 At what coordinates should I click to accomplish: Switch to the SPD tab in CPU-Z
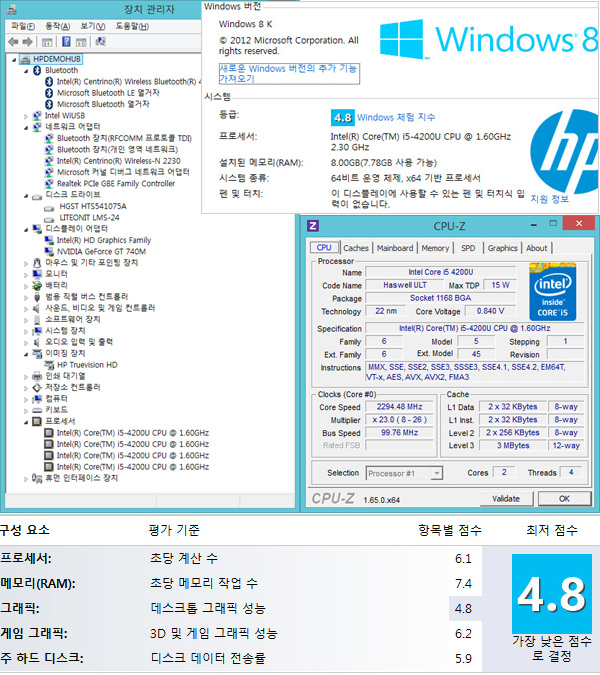coord(468,248)
